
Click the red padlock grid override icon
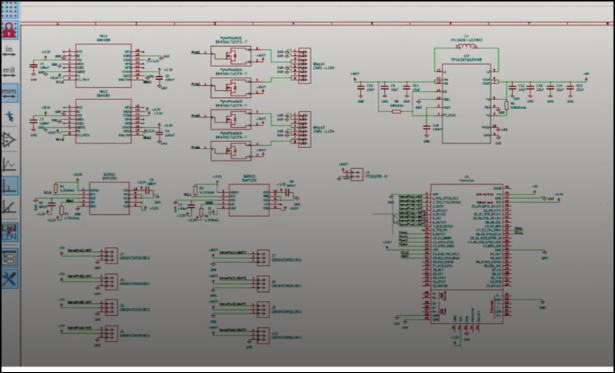(9, 30)
